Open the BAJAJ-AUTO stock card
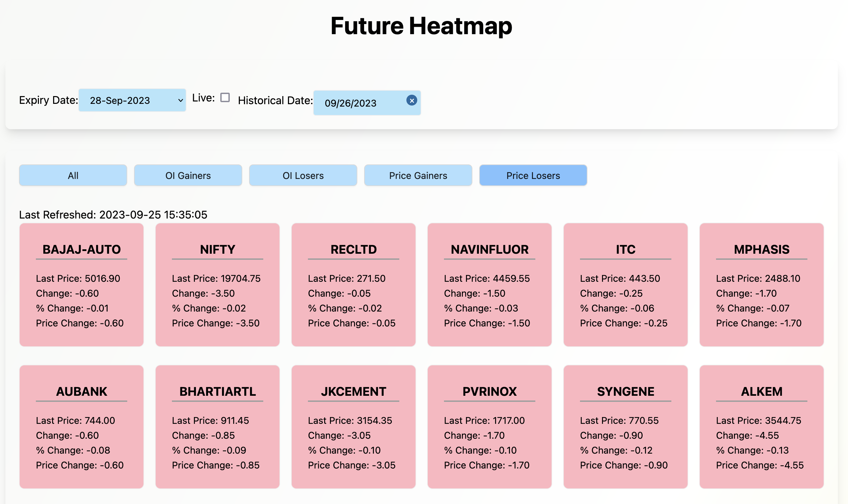The height and width of the screenshot is (504, 848). (81, 285)
